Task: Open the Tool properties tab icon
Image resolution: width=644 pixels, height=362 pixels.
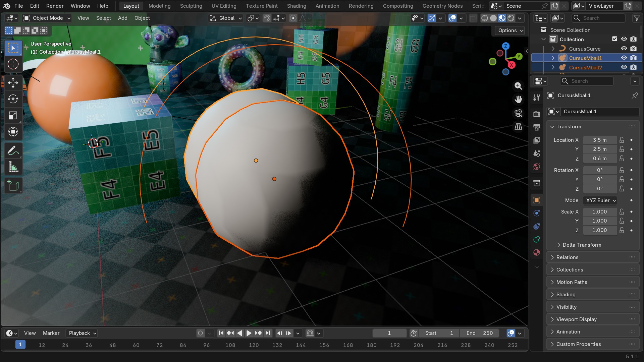Action: 537,98
